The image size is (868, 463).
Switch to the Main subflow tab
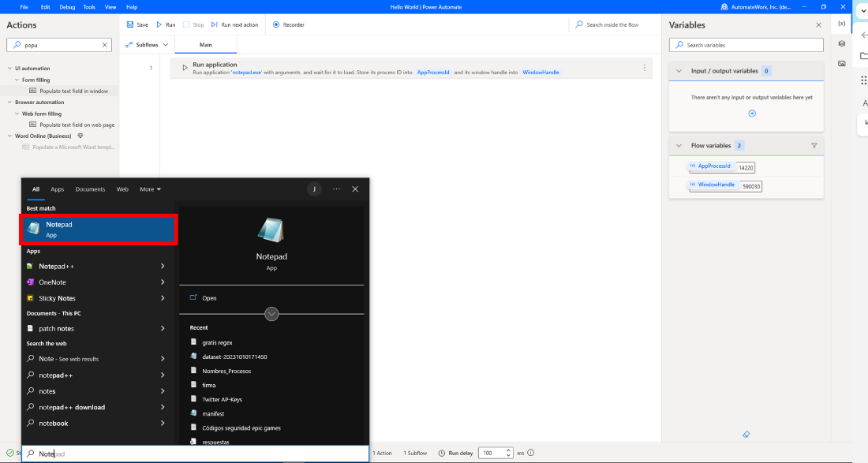pyautogui.click(x=205, y=45)
